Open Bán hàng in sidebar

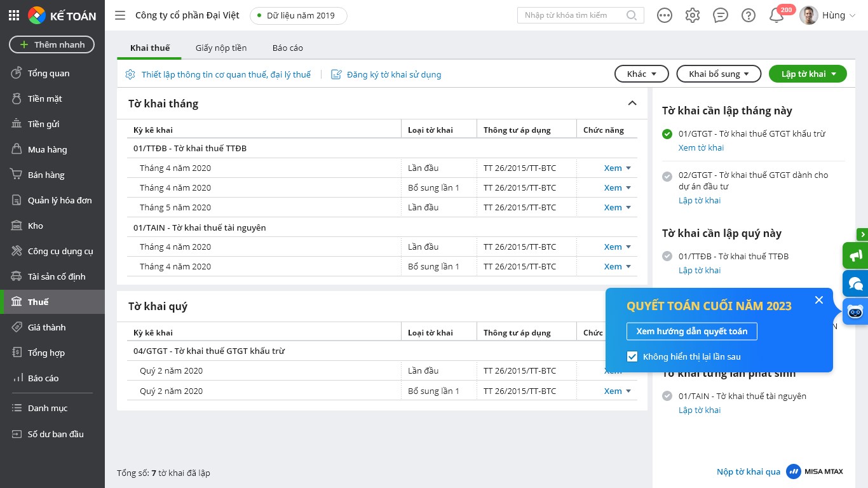52,175
